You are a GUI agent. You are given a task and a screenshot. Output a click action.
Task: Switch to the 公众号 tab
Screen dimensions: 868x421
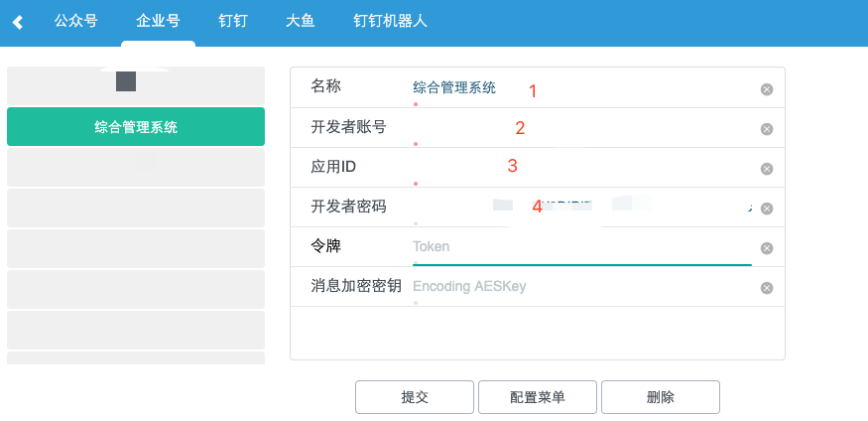[76, 21]
